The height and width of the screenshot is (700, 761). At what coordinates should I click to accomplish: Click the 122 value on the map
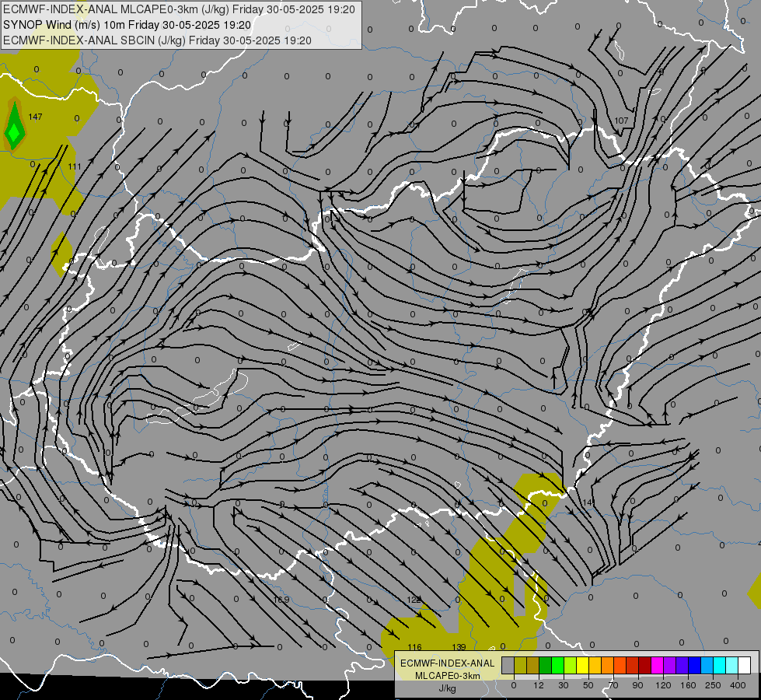click(x=414, y=600)
